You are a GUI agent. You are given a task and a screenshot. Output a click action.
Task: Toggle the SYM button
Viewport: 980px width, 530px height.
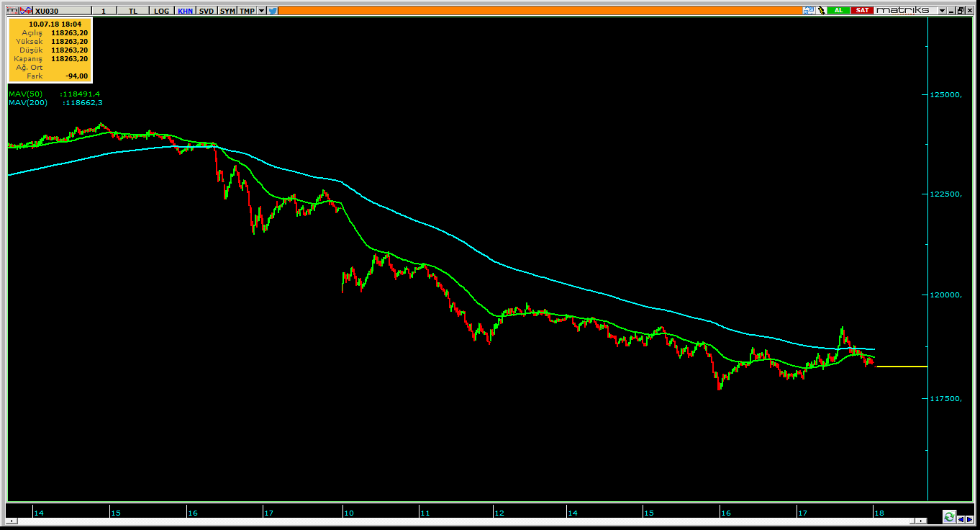tap(227, 11)
